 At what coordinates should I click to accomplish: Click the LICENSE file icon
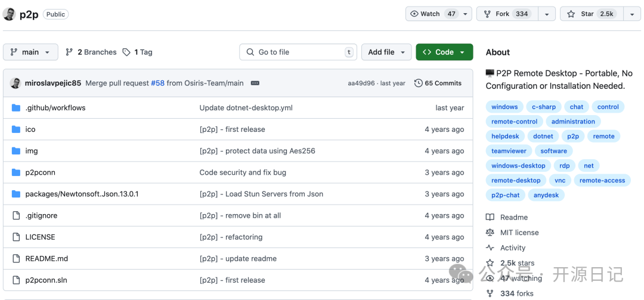tap(16, 237)
